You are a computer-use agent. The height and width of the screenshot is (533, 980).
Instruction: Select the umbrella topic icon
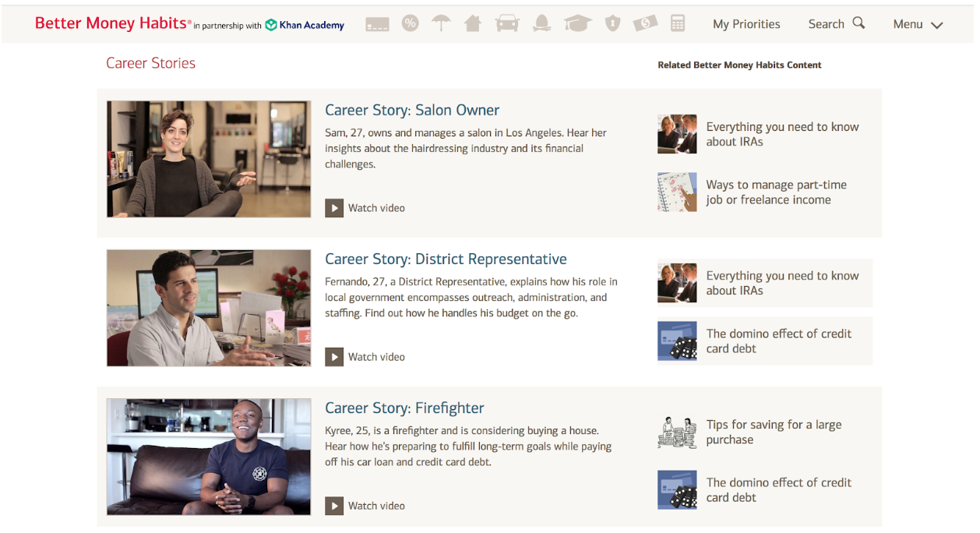pyautogui.click(x=441, y=23)
